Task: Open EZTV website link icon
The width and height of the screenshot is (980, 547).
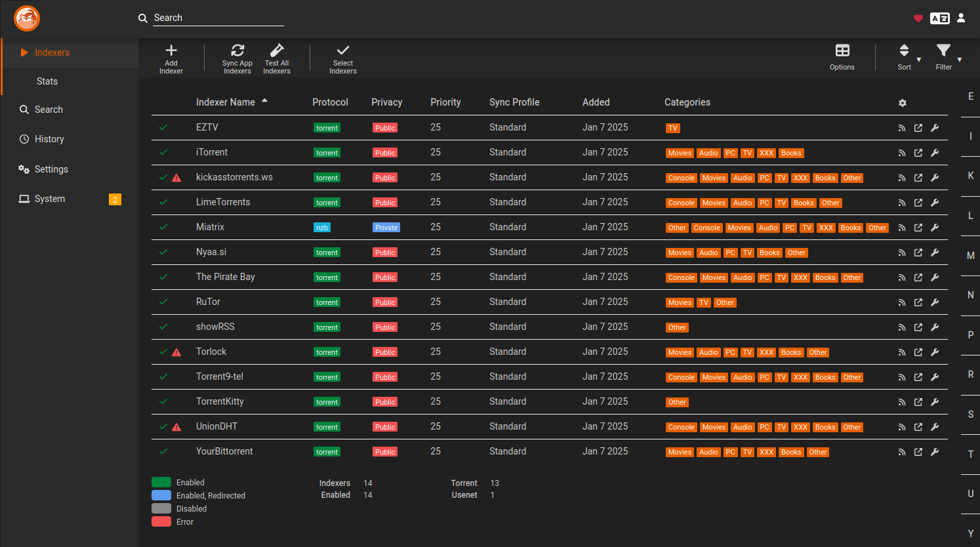Action: tap(918, 128)
